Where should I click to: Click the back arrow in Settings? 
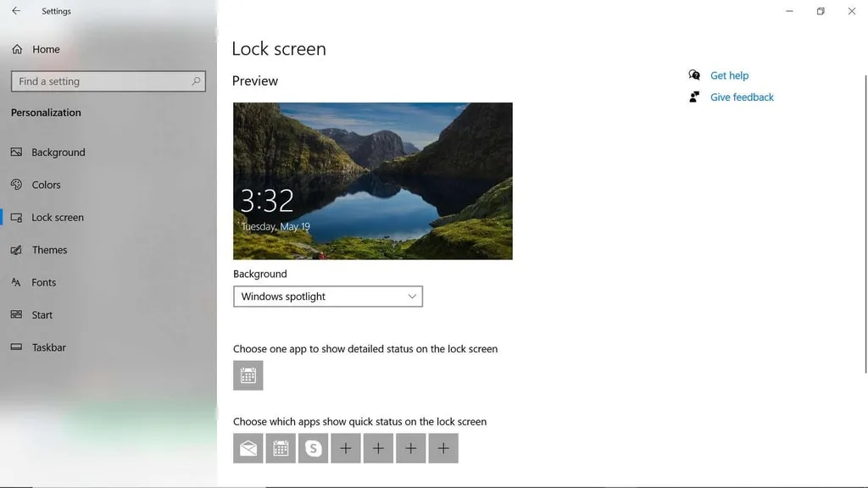16,11
